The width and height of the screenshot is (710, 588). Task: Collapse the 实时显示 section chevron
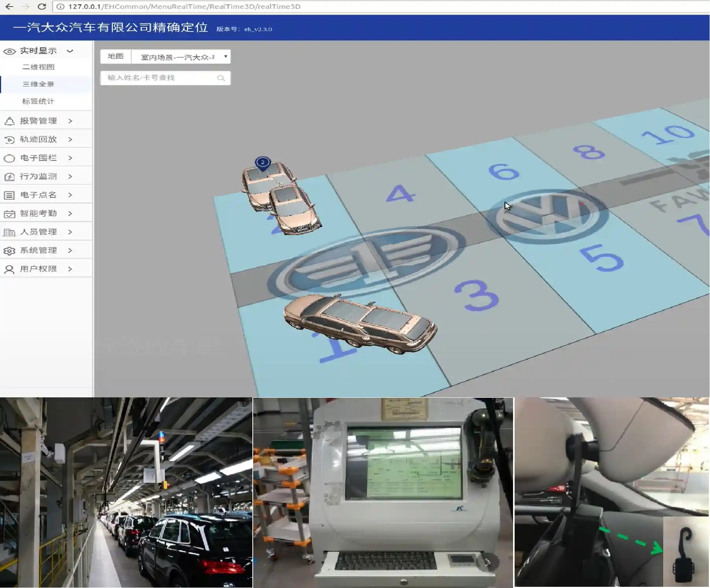(71, 50)
